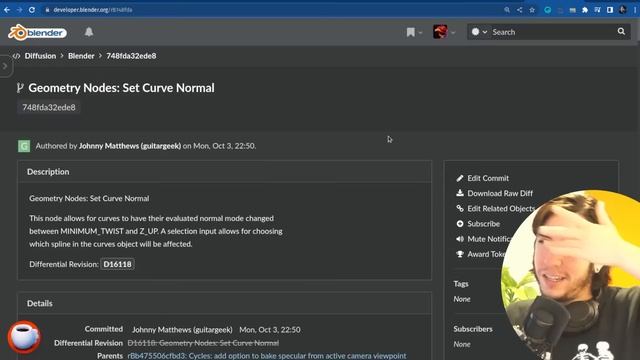Click the commit hash tag 748fda32ede8

click(49, 107)
